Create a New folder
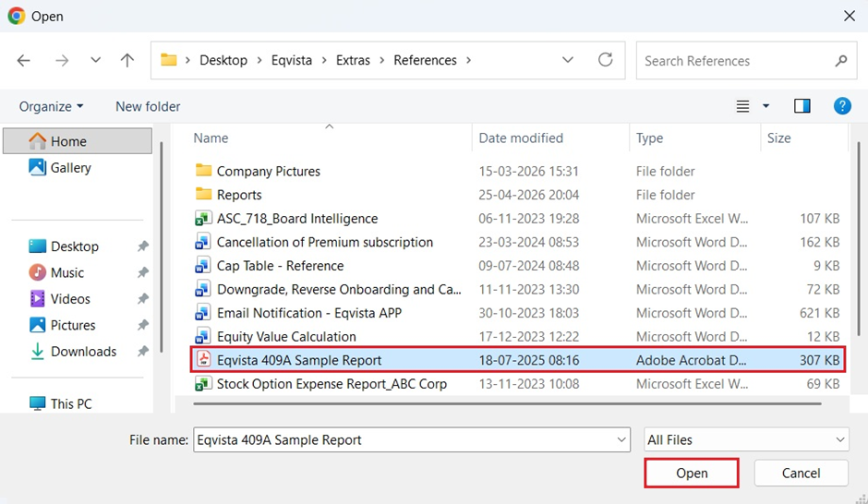This screenshot has width=868, height=504. pos(148,106)
